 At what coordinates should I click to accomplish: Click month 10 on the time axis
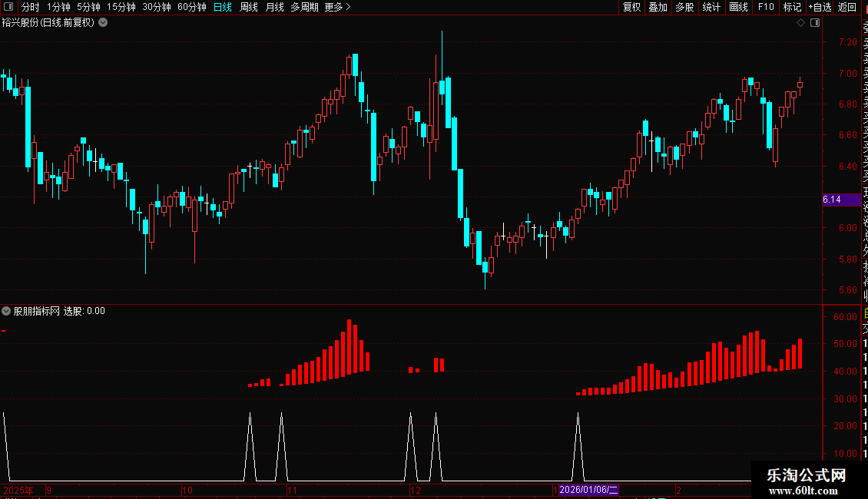[x=187, y=490]
